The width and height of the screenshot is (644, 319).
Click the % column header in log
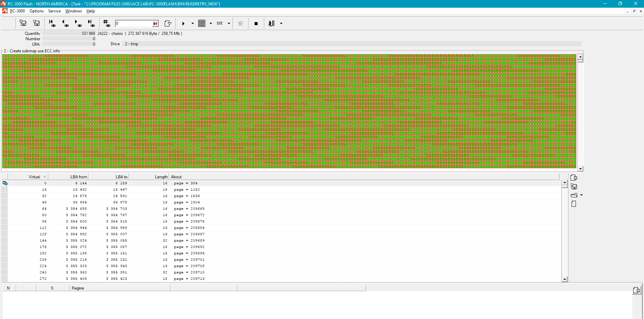tap(53, 288)
